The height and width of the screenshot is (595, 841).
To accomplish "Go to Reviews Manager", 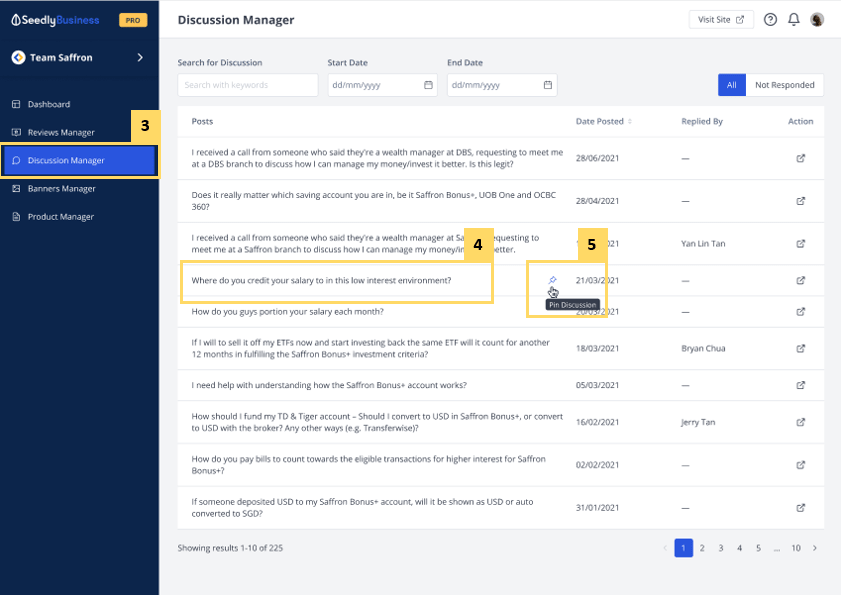I will (x=61, y=132).
